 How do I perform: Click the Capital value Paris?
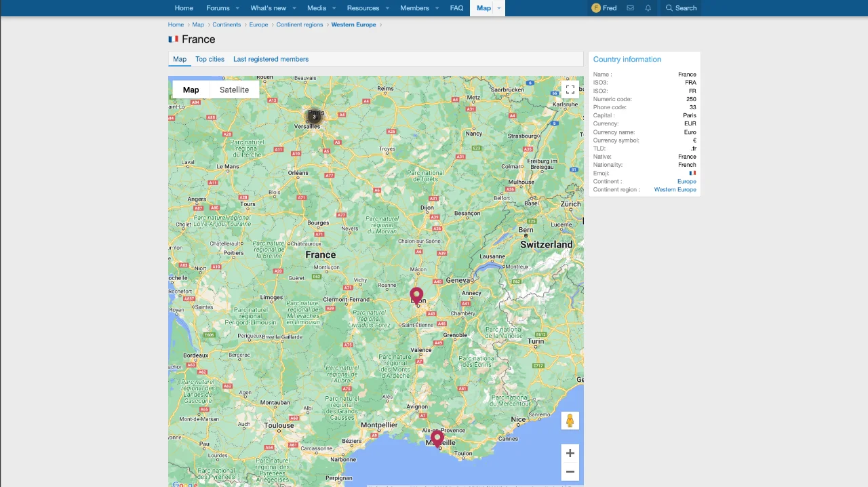(690, 115)
